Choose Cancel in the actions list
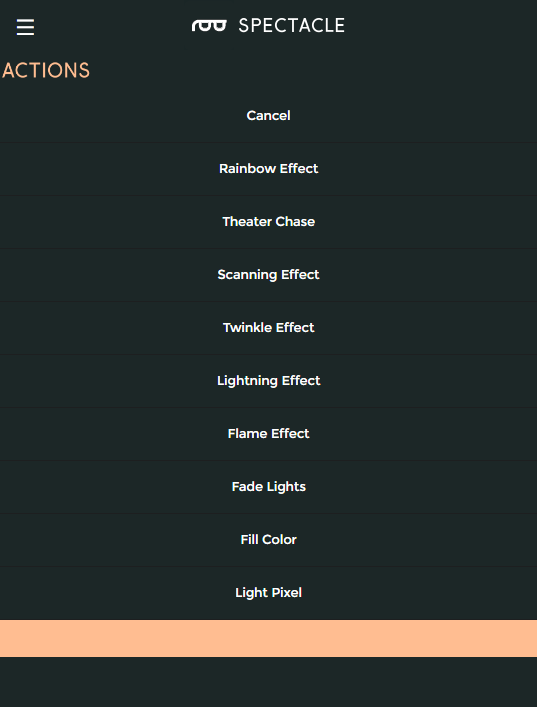The width and height of the screenshot is (537, 707). (268, 116)
